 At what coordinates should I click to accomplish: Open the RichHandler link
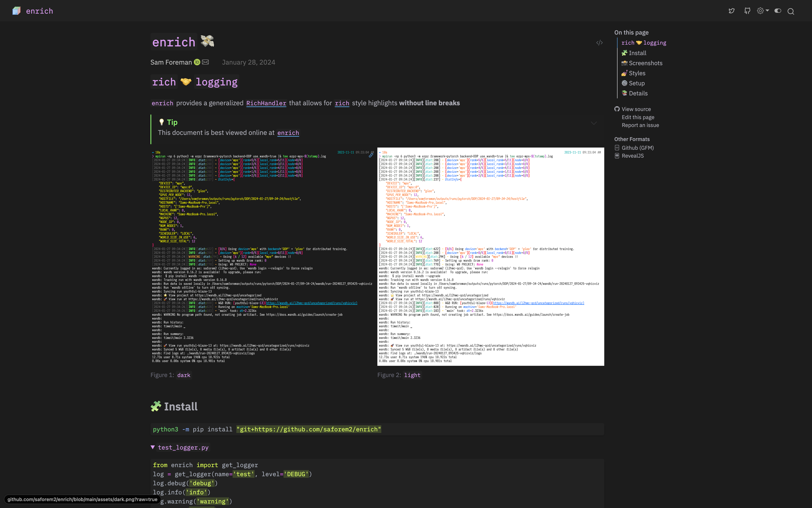point(266,103)
